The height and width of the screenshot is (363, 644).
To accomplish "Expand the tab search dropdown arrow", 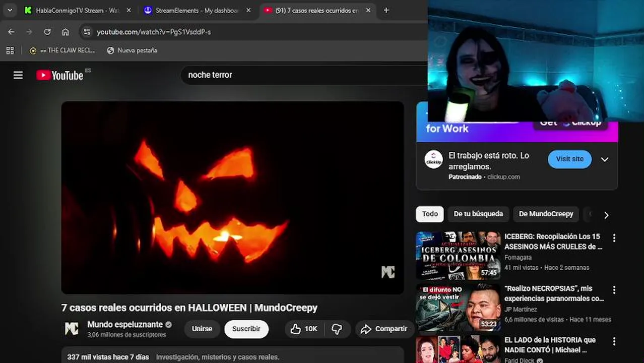I will click(x=10, y=10).
